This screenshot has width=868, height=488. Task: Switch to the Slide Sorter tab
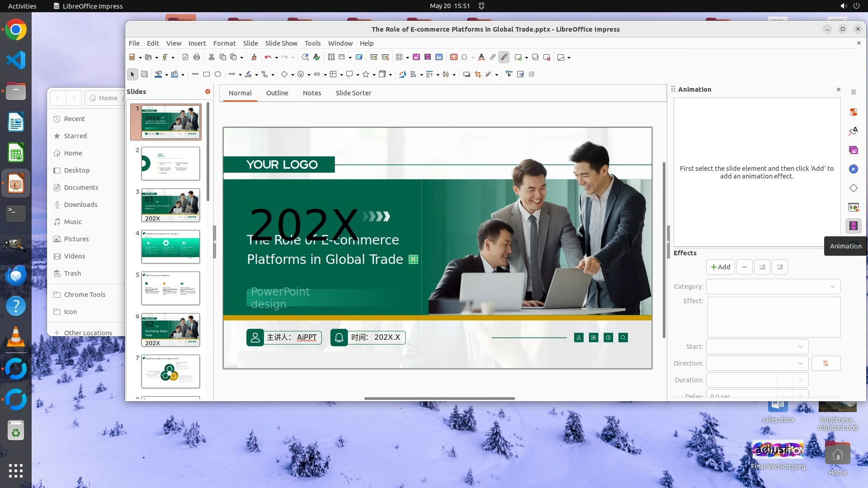coord(353,93)
